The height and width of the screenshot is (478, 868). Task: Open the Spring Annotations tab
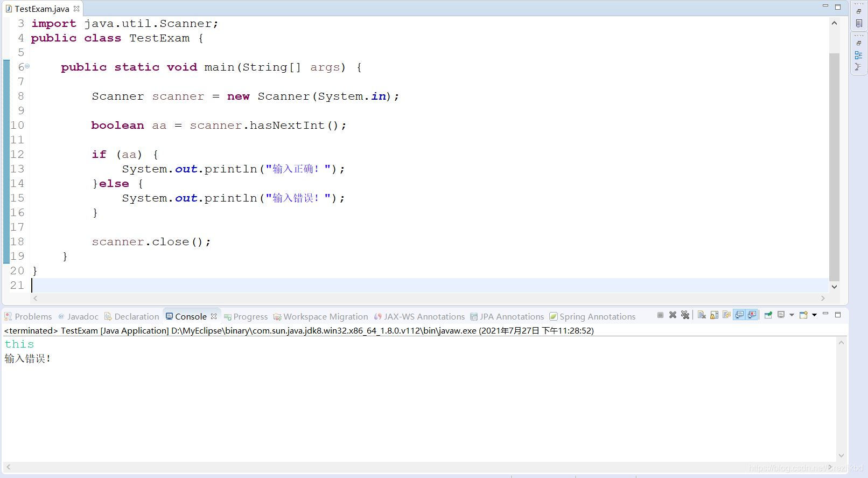point(592,316)
